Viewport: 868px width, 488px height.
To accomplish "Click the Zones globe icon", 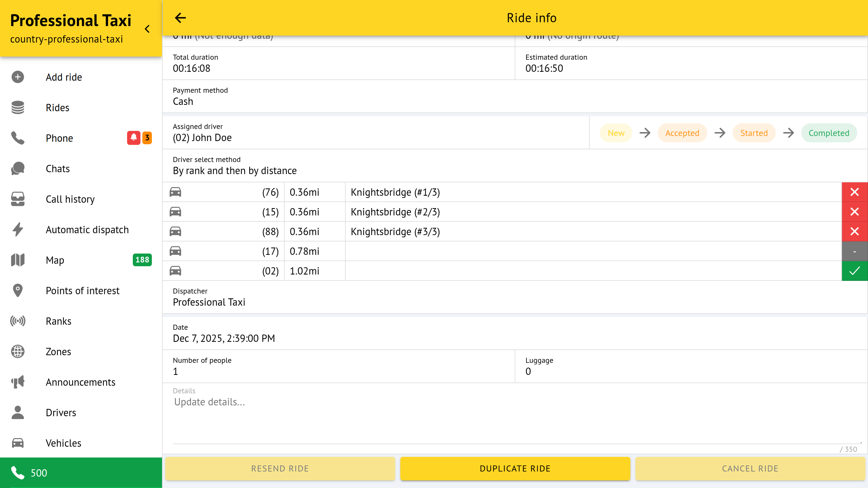I will 18,351.
